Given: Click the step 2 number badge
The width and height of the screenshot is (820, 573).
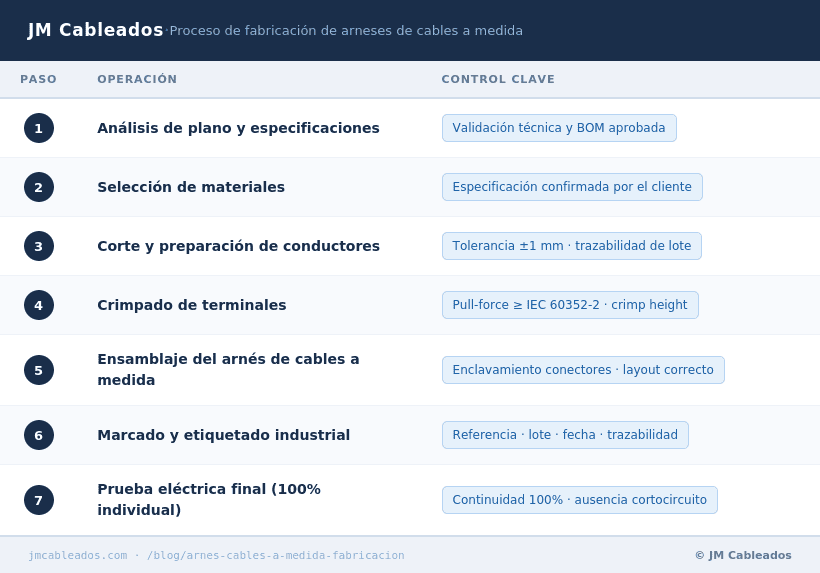Looking at the screenshot, I should 39,187.
